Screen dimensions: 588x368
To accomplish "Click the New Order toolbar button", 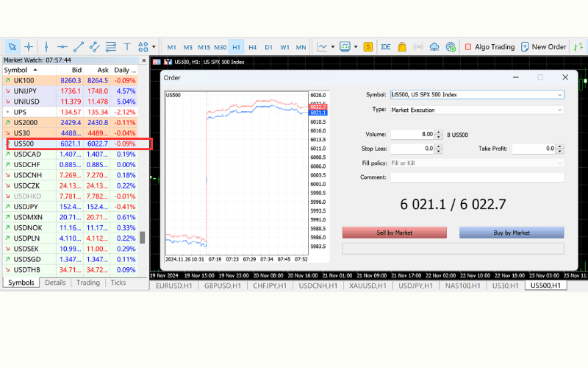I will pos(543,46).
